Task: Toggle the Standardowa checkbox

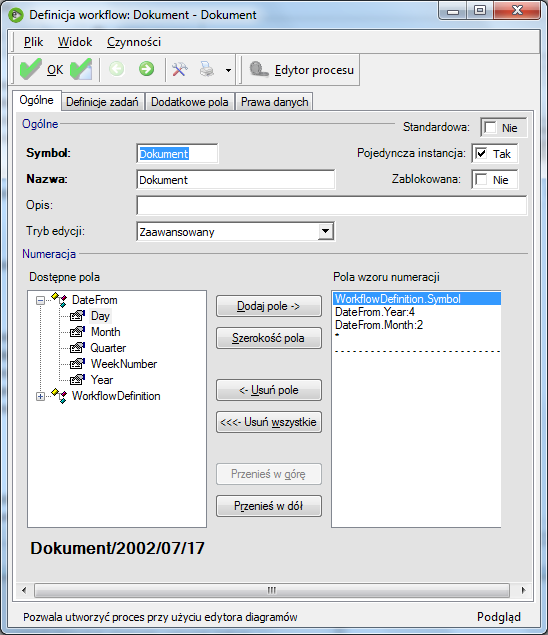Action: tap(490, 128)
